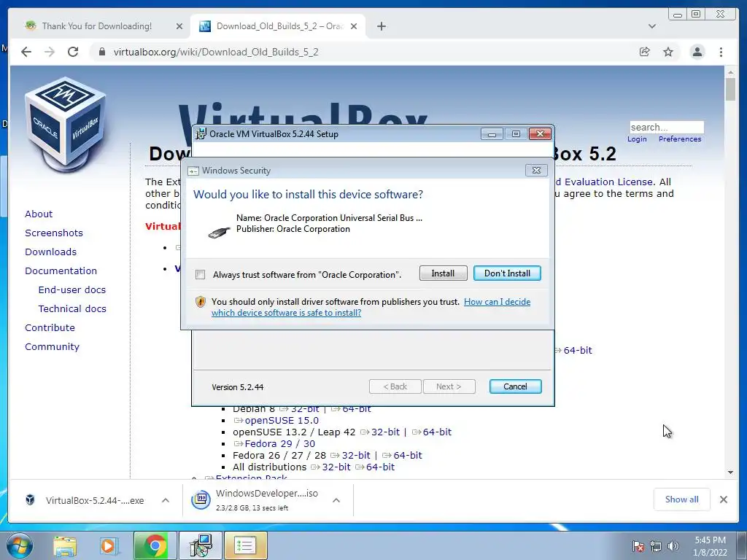Open 'How can I decide' help link
The image size is (747, 560).
[497, 301]
